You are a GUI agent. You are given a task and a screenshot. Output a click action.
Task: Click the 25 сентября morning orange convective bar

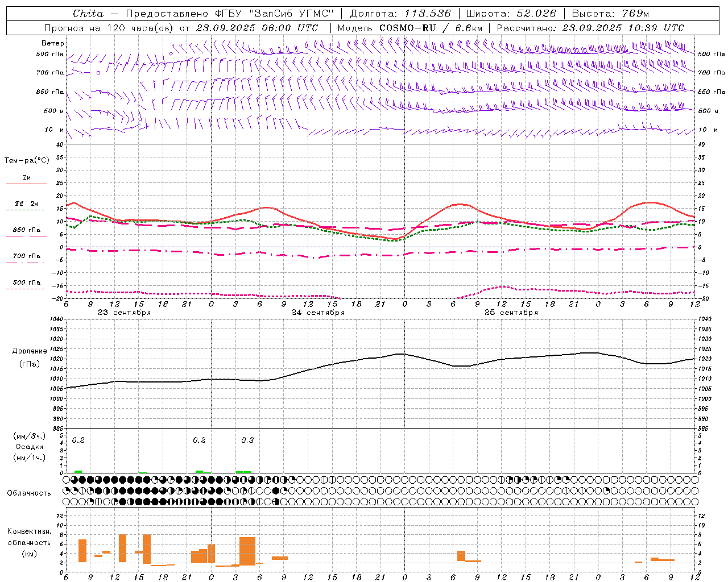point(461,556)
